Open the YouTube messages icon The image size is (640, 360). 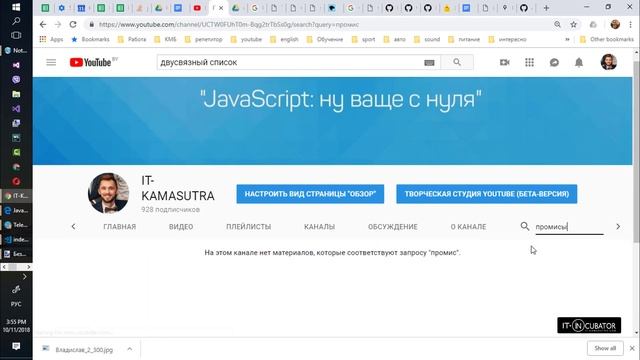pos(554,62)
